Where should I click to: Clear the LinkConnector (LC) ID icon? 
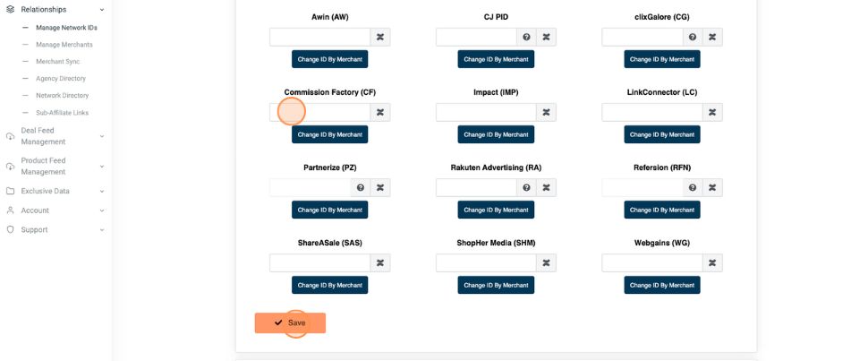712,112
